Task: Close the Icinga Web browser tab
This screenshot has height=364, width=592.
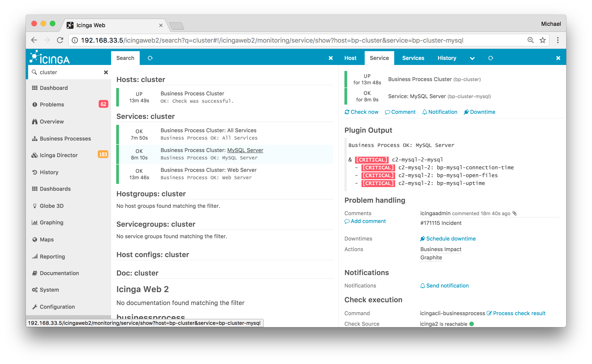Action: click(161, 25)
